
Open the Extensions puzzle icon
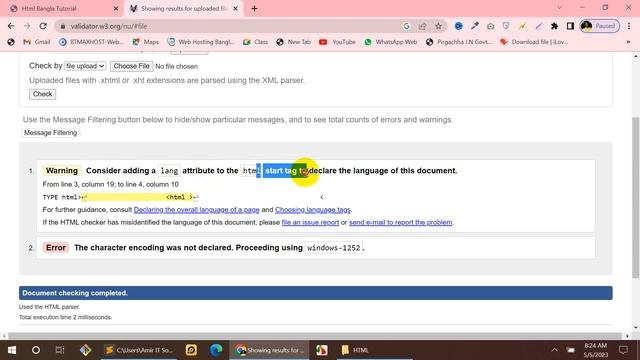pyautogui.click(x=554, y=26)
